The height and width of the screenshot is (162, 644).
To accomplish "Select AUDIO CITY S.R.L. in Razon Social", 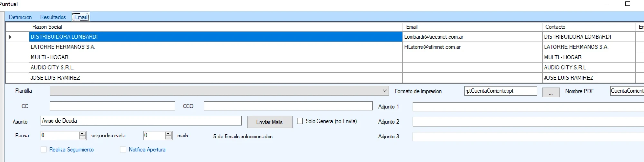I will click(x=216, y=68).
